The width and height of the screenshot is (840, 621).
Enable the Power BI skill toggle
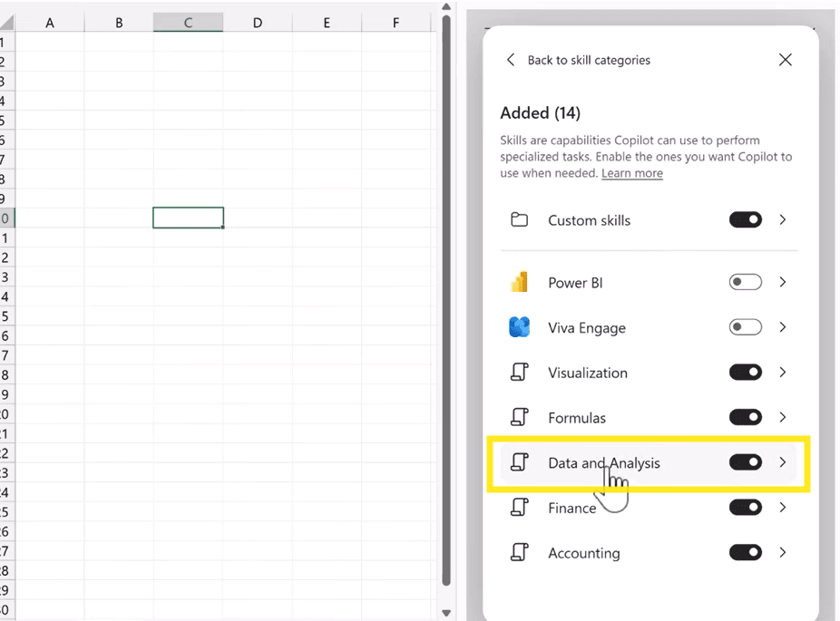tap(745, 282)
